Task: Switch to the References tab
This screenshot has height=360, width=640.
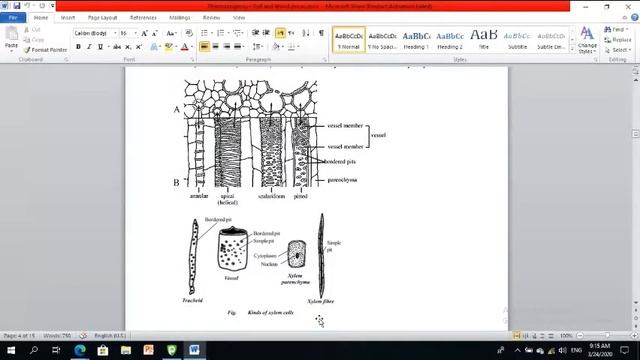Action: [x=143, y=18]
